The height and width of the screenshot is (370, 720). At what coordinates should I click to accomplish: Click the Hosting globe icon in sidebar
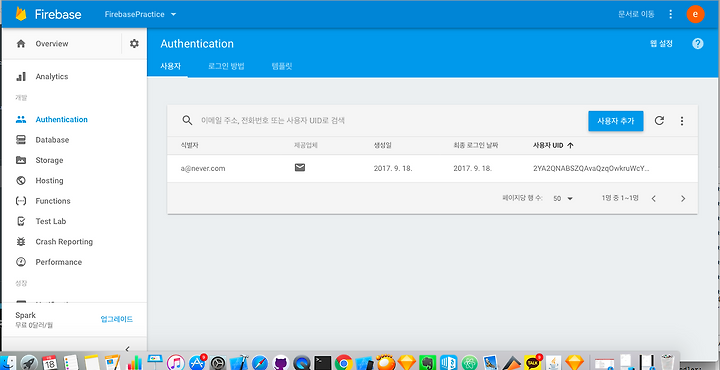coord(21,180)
